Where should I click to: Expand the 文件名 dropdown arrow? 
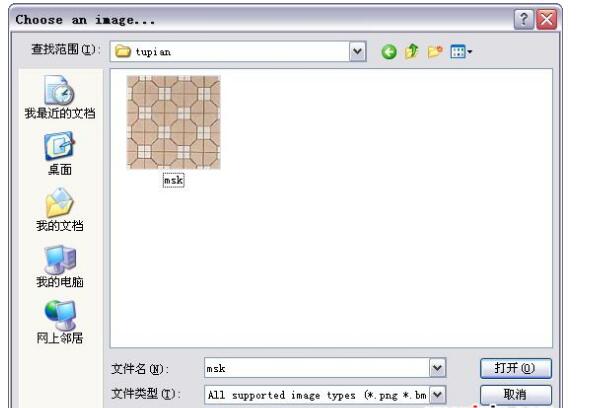(437, 368)
